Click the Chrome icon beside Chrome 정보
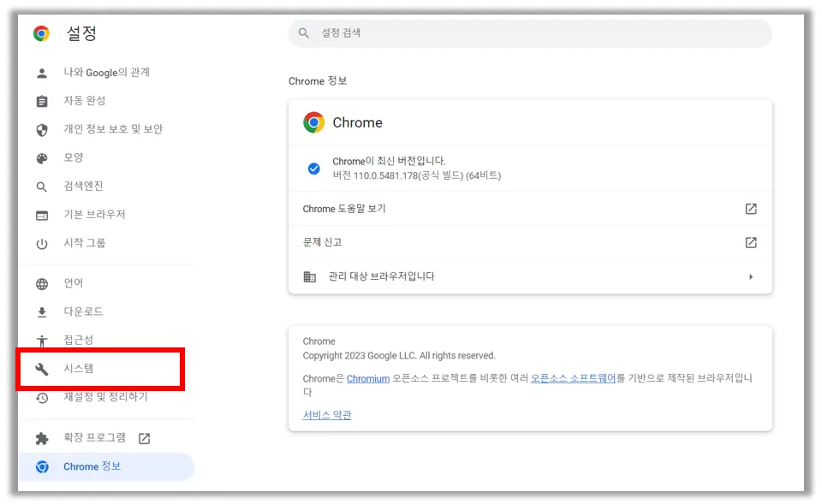The width and height of the screenshot is (822, 504). (42, 467)
